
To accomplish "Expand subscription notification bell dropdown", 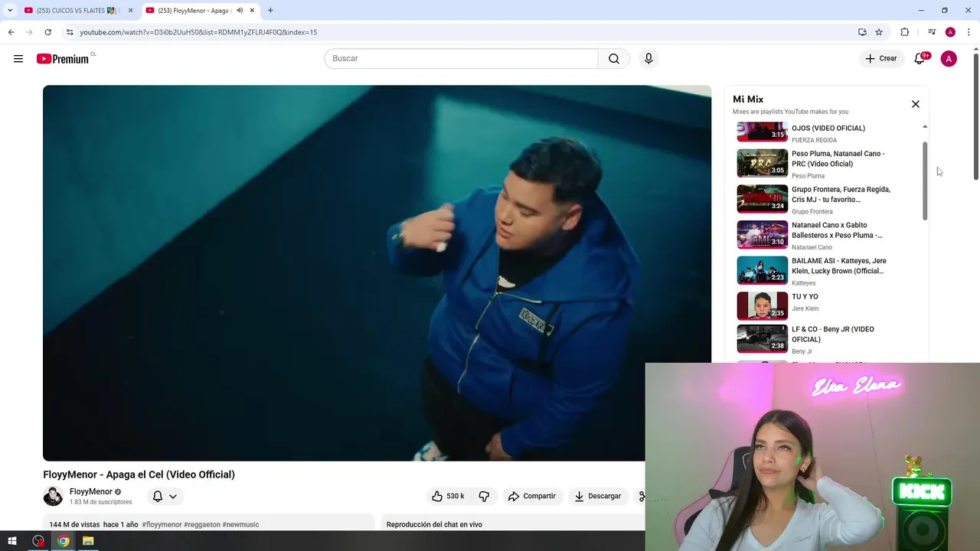I will (165, 497).
